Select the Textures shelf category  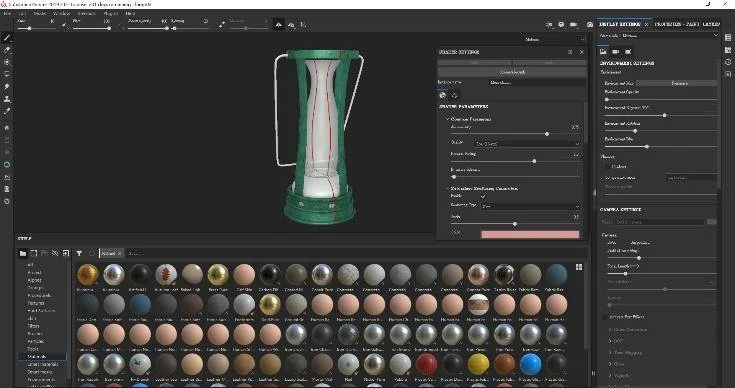coord(36,303)
